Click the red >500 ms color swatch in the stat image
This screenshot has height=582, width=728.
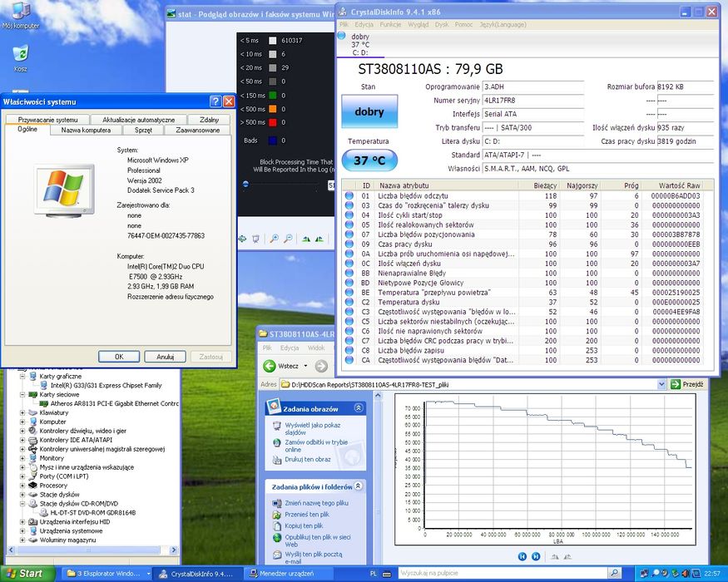click(273, 122)
